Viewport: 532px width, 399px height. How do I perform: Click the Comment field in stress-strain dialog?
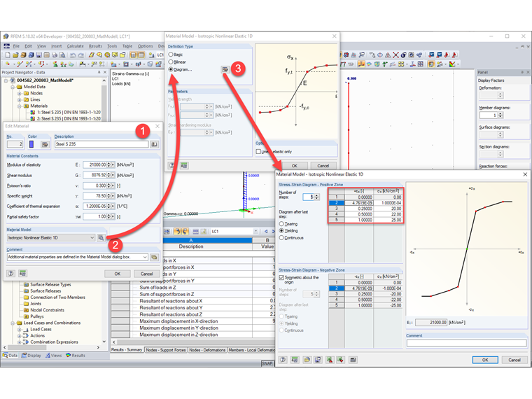(466, 343)
